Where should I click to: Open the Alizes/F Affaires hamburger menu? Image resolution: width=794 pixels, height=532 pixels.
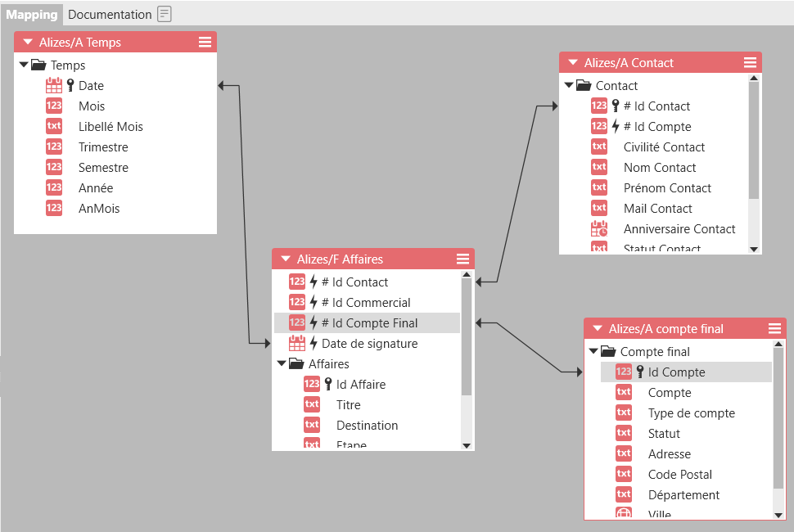(x=462, y=259)
